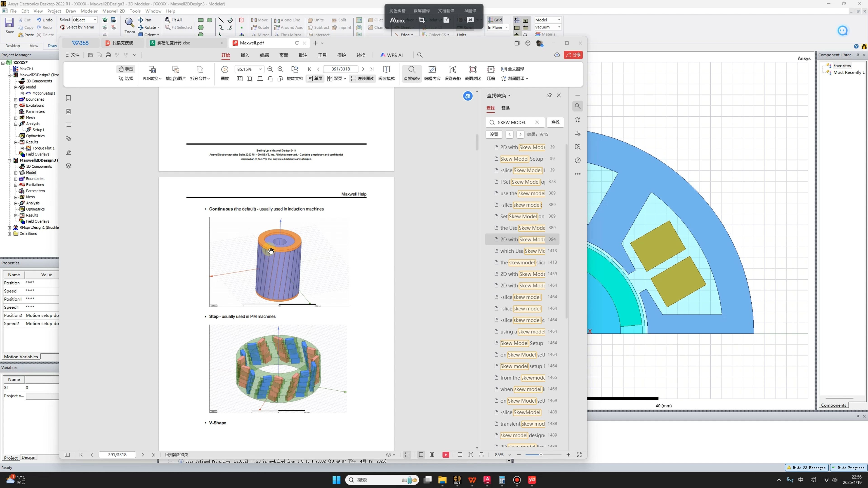Switch to 双页 two page view
This screenshot has width=868, height=488.
coord(336,78)
